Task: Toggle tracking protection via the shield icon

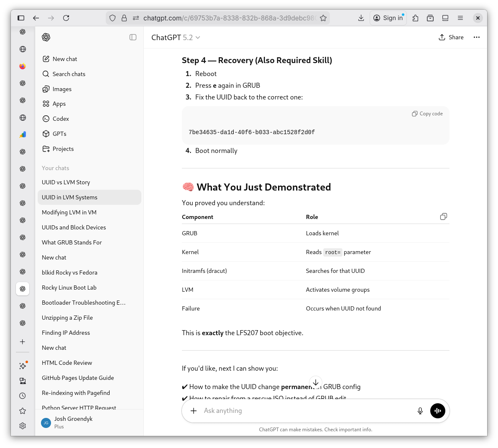Action: [x=112, y=18]
